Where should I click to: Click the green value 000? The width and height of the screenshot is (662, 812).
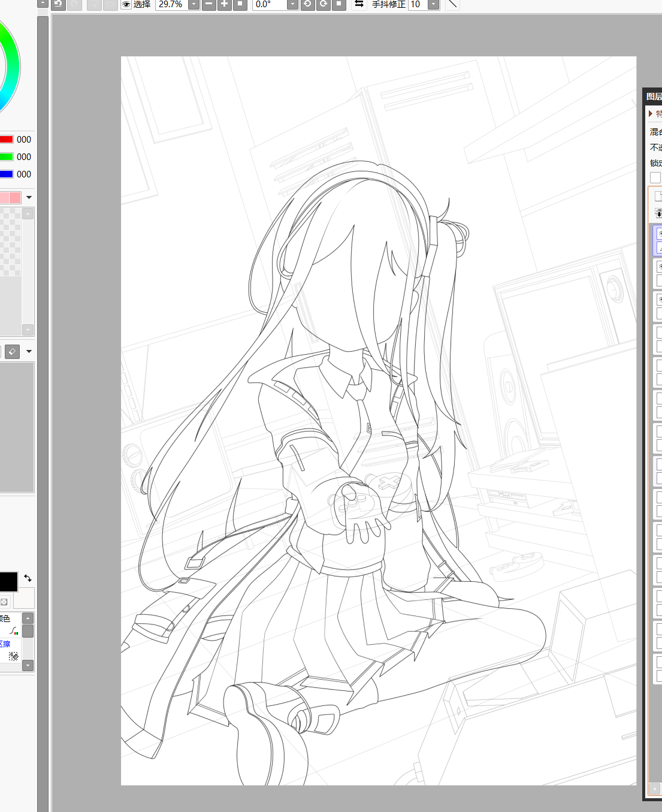pyautogui.click(x=24, y=156)
